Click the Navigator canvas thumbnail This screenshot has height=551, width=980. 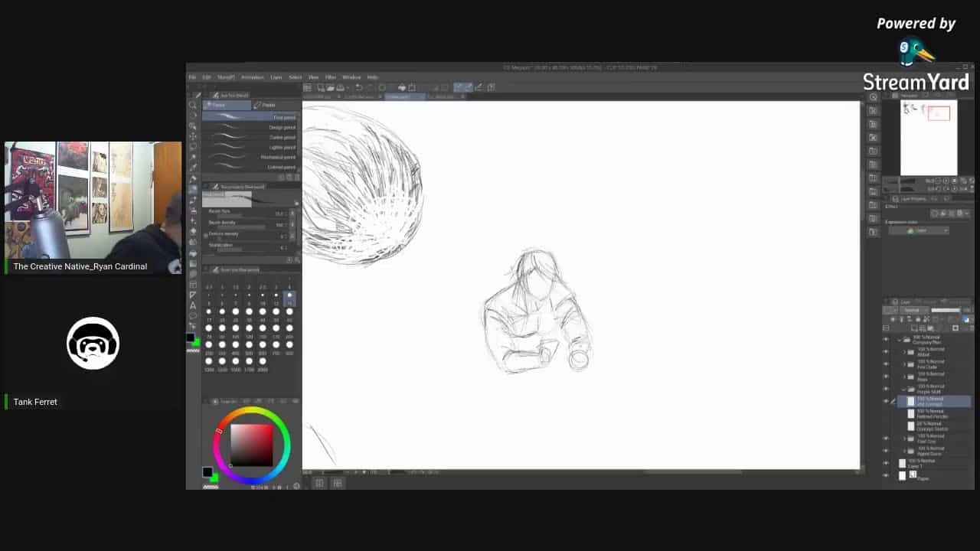coord(928,139)
